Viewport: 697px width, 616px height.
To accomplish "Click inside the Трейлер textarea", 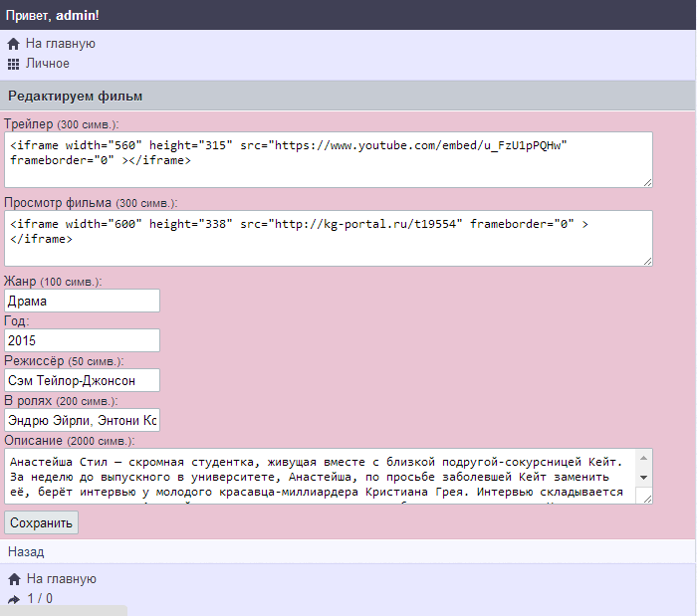I will (x=328, y=159).
